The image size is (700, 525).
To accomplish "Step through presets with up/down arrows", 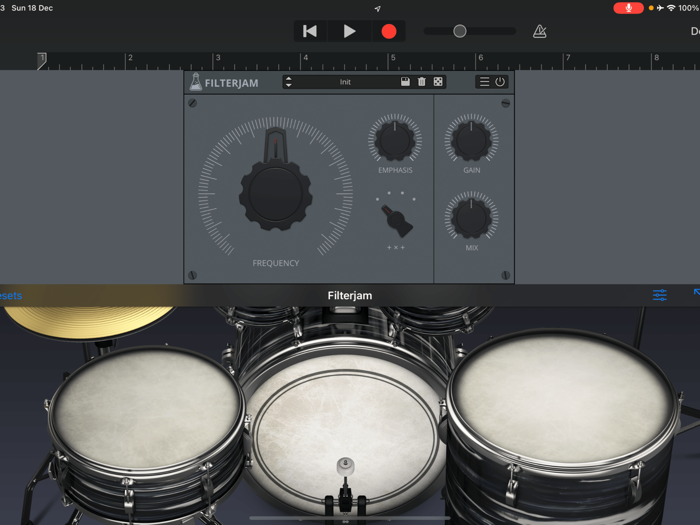I will coord(289,82).
